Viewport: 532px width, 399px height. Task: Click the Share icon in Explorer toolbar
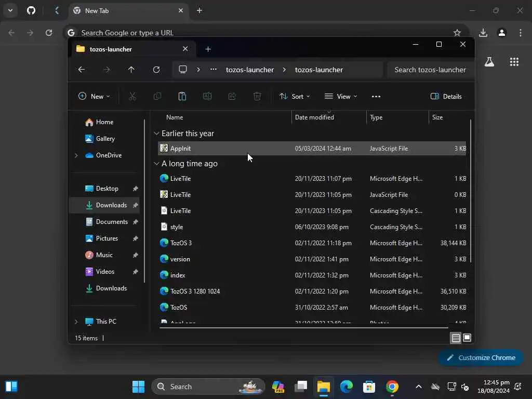[x=232, y=96]
